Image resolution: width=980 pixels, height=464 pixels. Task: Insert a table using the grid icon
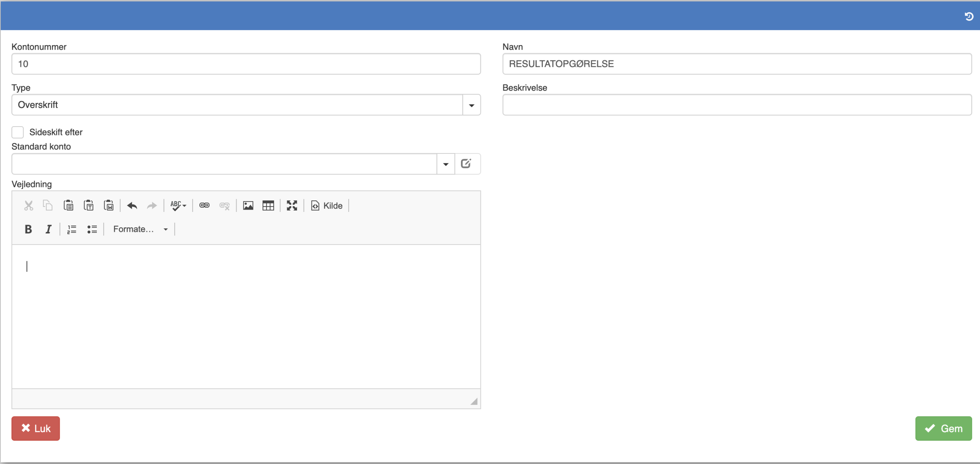268,206
